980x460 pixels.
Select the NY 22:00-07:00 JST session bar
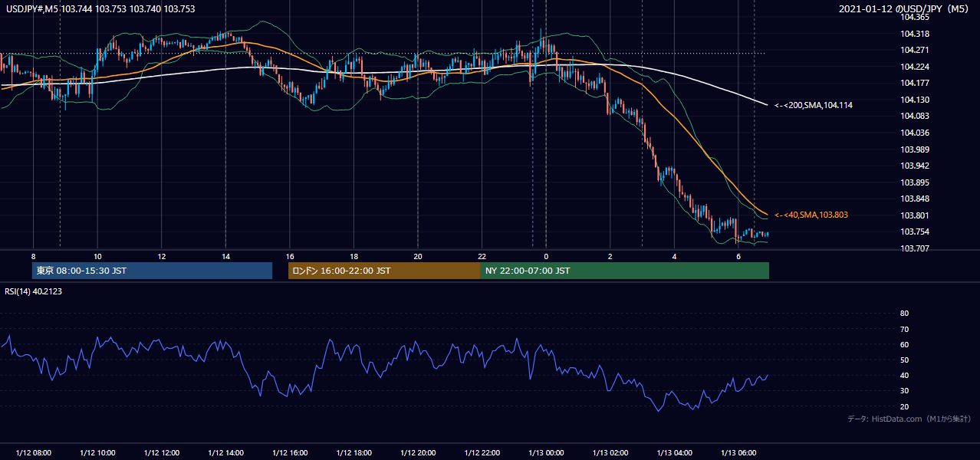coord(625,271)
